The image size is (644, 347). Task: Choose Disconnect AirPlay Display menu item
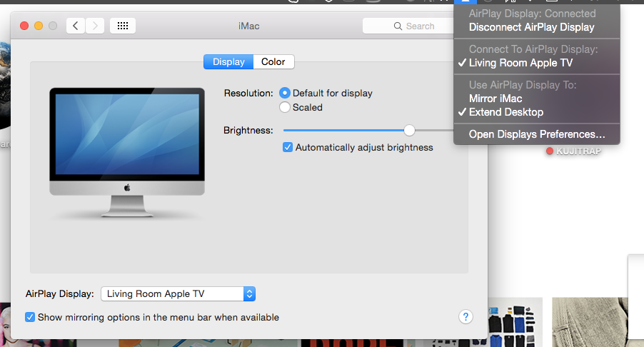pos(536,27)
